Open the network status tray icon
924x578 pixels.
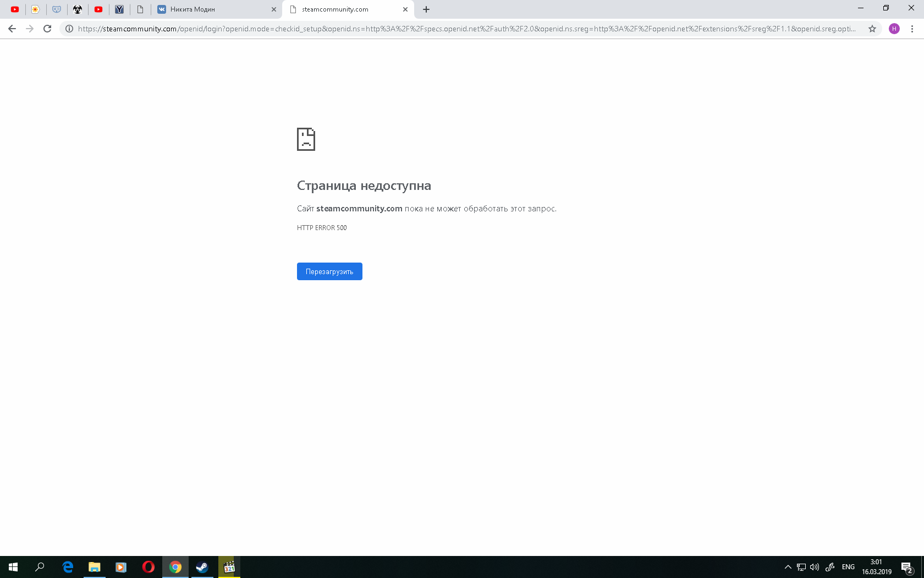click(x=801, y=567)
